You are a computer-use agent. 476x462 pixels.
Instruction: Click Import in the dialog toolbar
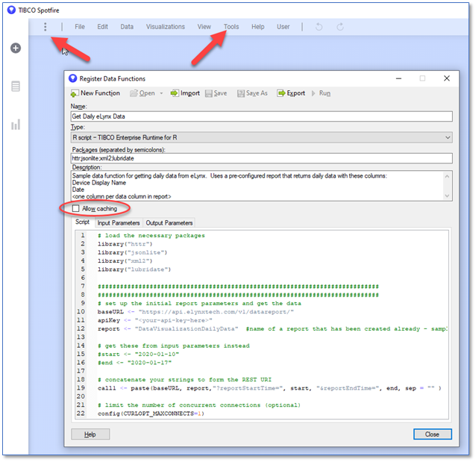pos(185,93)
